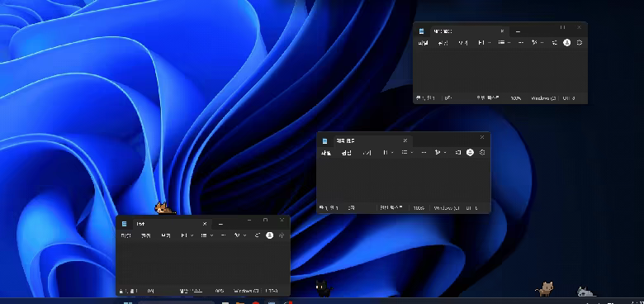
Task: Click the orange cat atop the lower-left Notepad
Action: click(164, 208)
